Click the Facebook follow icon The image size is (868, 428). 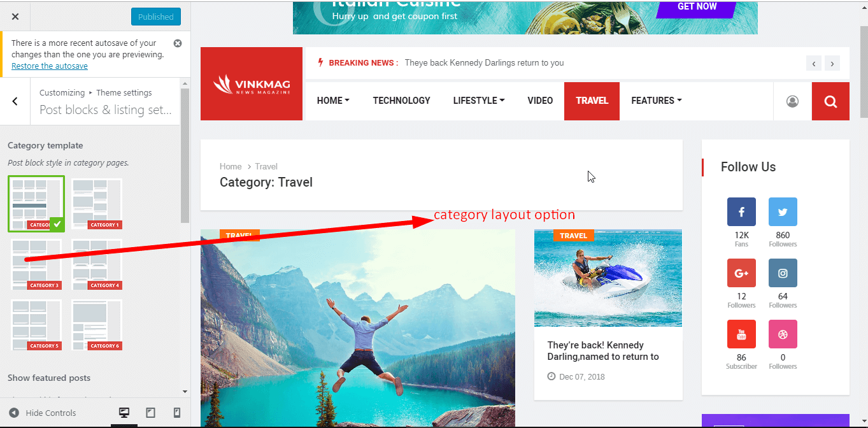(x=741, y=211)
